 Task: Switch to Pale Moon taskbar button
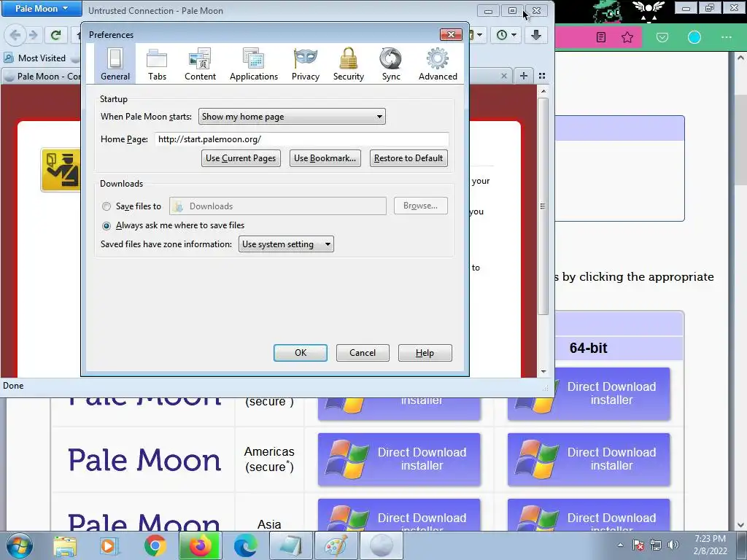click(x=382, y=545)
